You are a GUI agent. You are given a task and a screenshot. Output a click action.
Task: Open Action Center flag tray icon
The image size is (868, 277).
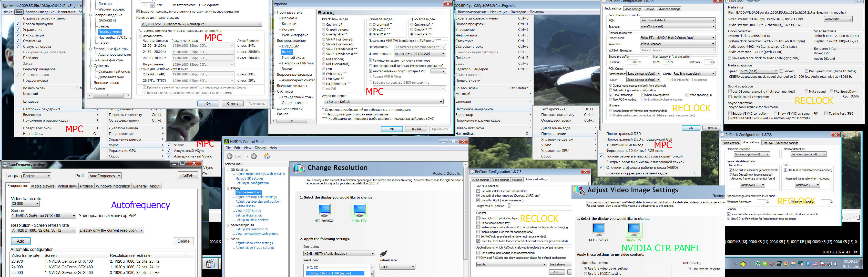click(x=822, y=264)
